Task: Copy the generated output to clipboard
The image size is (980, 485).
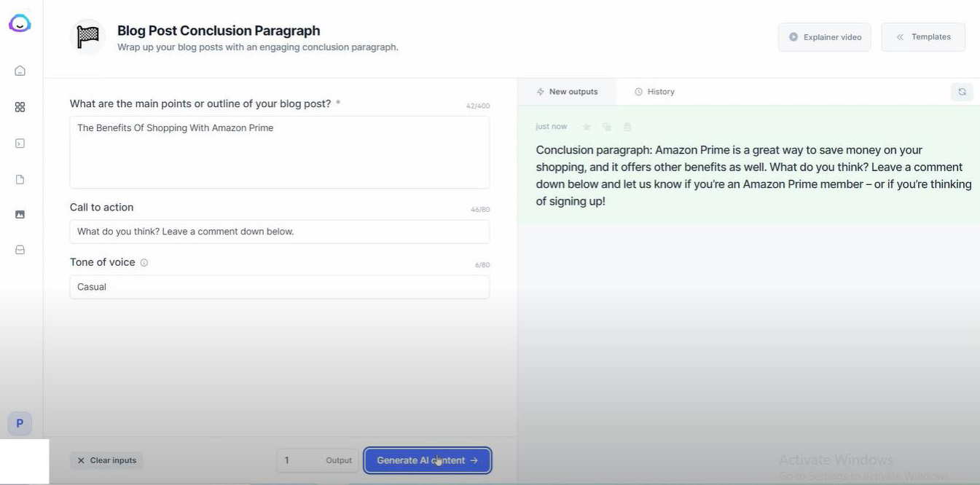Action: 606,127
